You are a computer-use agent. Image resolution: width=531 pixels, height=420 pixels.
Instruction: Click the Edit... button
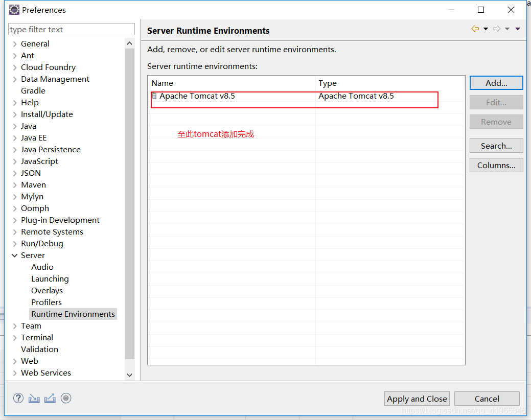click(x=496, y=102)
